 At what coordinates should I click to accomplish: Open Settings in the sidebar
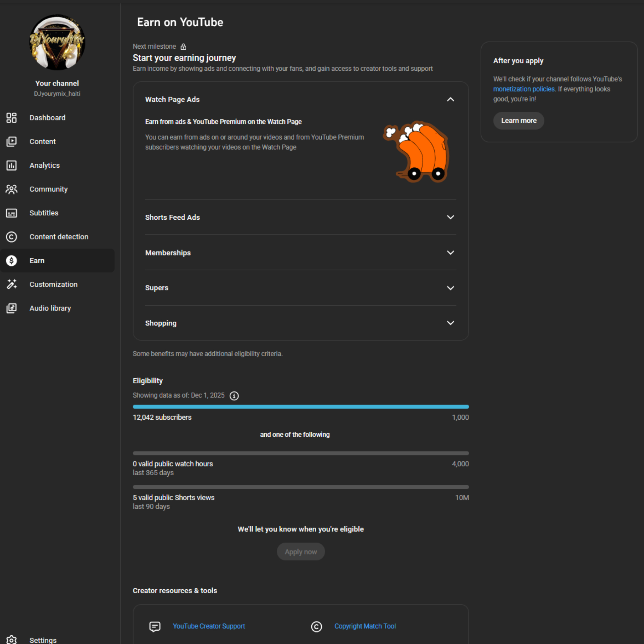point(43,640)
